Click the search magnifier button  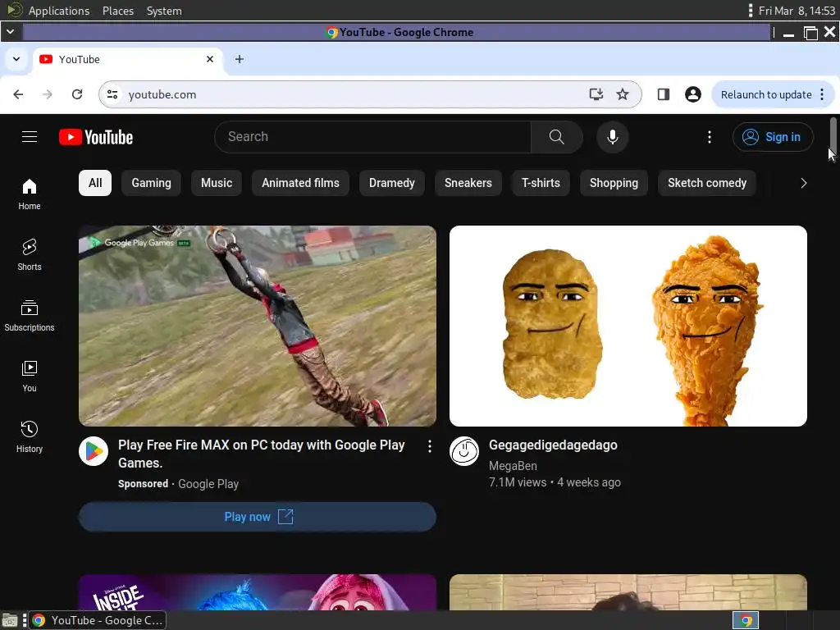click(x=557, y=137)
